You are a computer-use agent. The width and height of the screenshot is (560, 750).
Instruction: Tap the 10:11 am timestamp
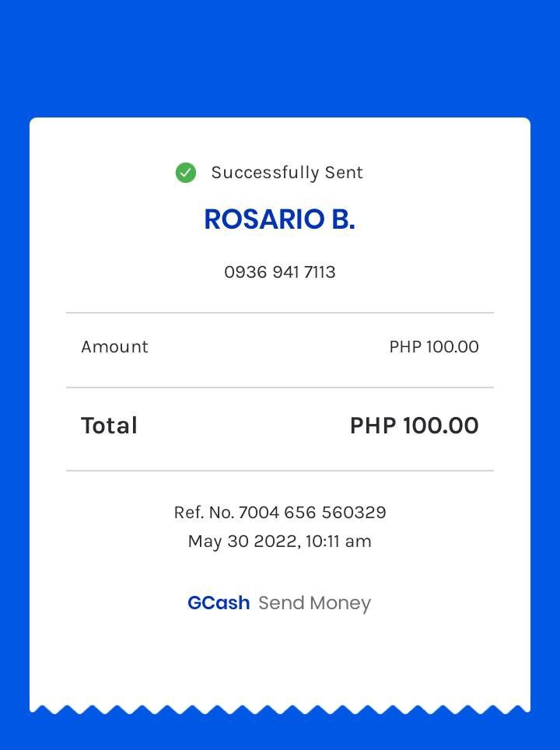(338, 541)
